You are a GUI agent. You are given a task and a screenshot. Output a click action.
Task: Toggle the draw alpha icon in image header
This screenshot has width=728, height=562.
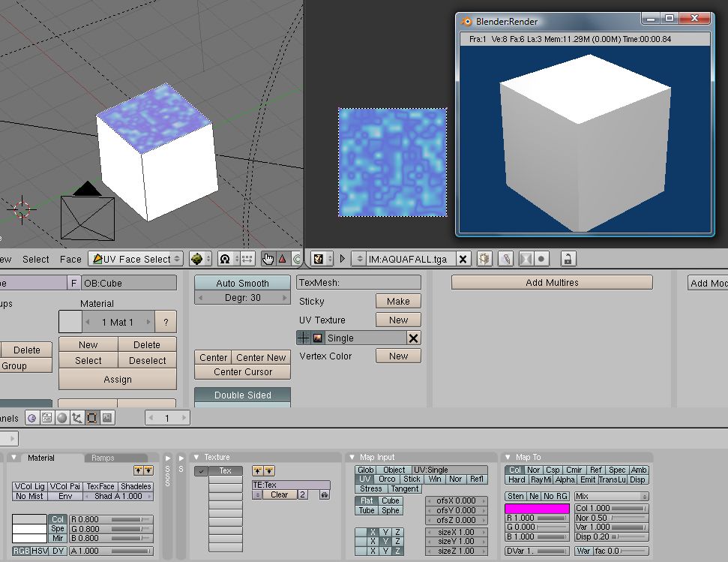526,259
